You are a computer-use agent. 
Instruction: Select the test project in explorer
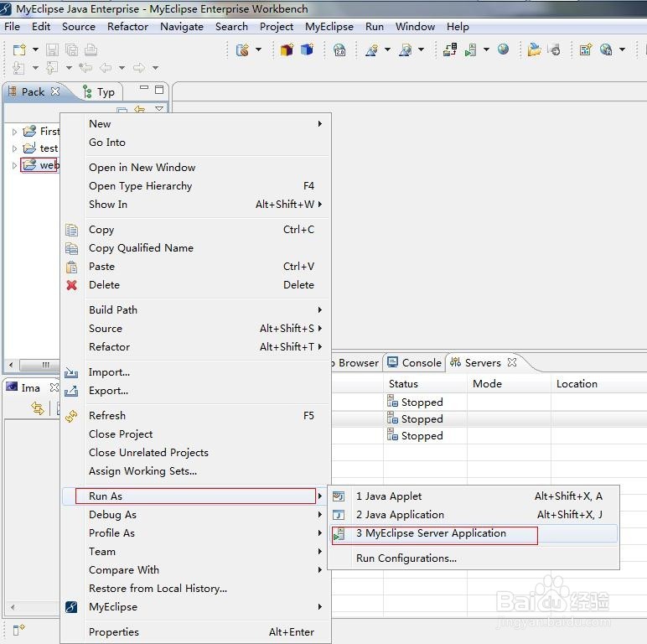pos(49,148)
